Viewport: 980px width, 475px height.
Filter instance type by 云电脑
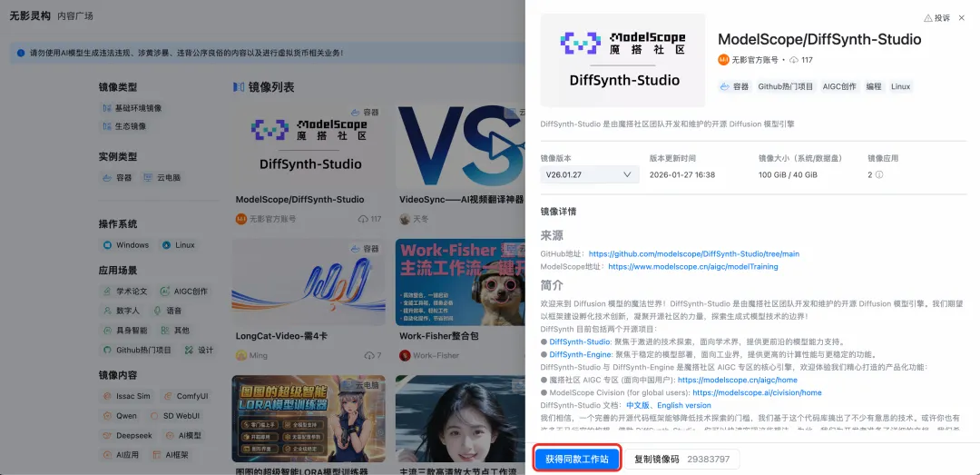point(162,178)
